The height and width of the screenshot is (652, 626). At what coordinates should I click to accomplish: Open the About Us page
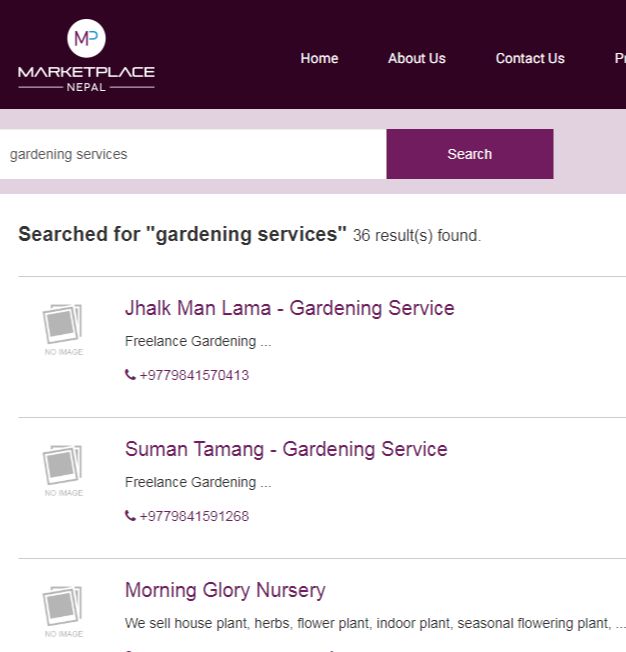pyautogui.click(x=417, y=58)
